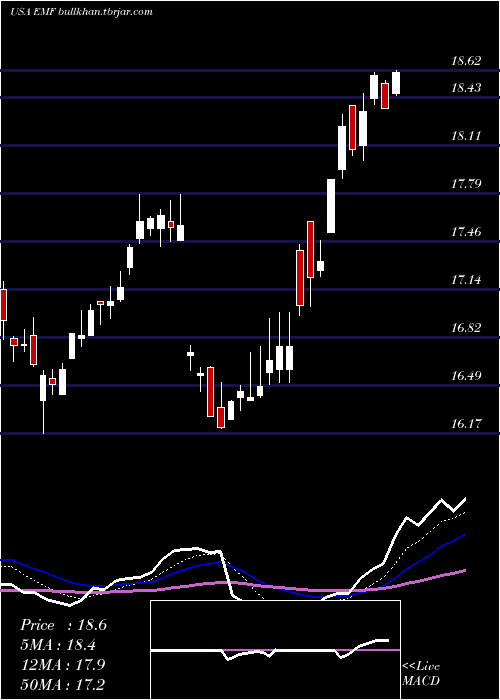The image size is (500, 700).
Task: Click the 17.46 price level label
Action: tap(466, 232)
